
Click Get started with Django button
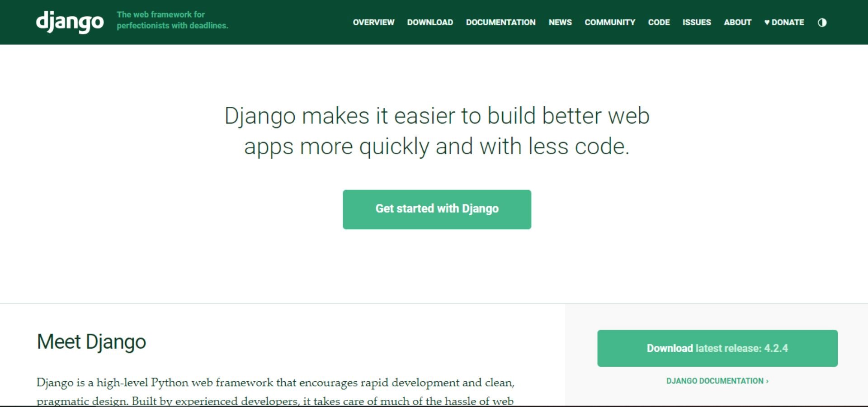pyautogui.click(x=437, y=209)
